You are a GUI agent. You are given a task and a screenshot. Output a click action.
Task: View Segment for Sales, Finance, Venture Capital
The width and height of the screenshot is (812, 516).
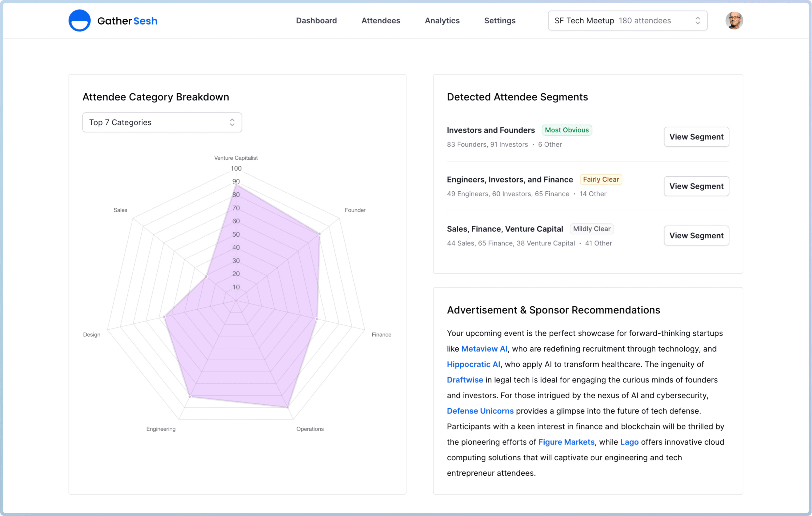(696, 236)
